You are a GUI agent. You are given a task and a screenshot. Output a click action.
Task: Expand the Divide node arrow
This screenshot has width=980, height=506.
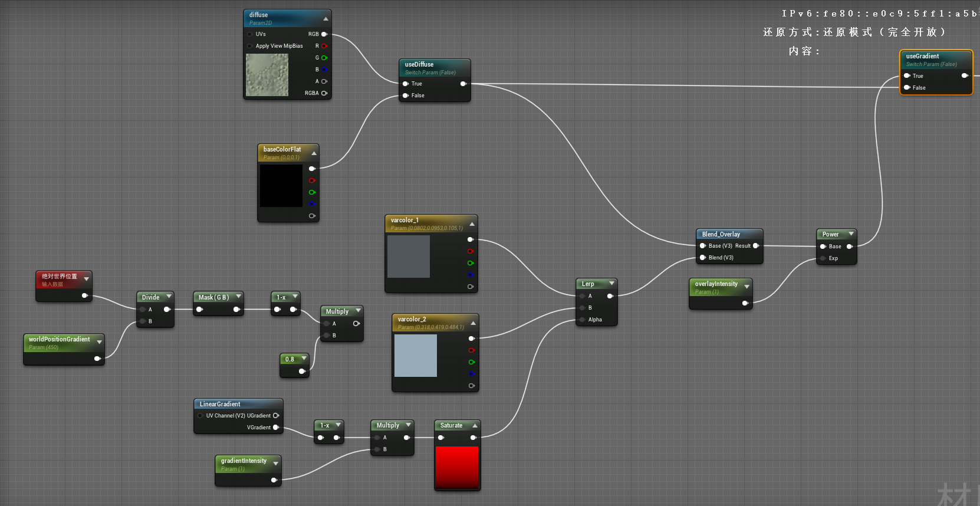(169, 297)
